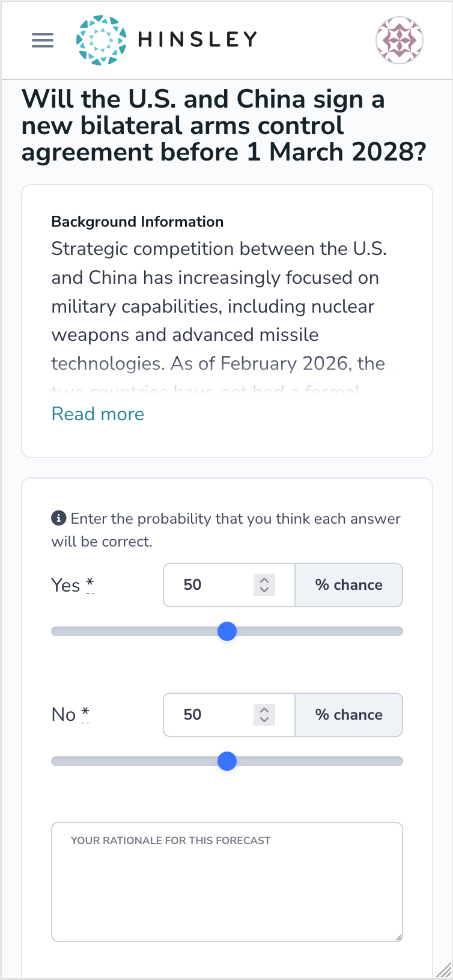453x980 pixels.
Task: Click the HINSLEY wordmark in the header
Action: [x=196, y=40]
